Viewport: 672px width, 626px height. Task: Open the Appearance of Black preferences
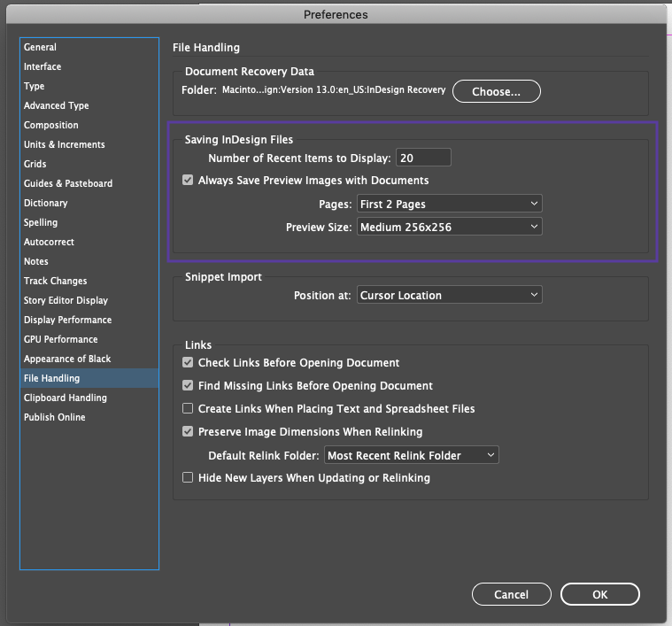point(67,359)
